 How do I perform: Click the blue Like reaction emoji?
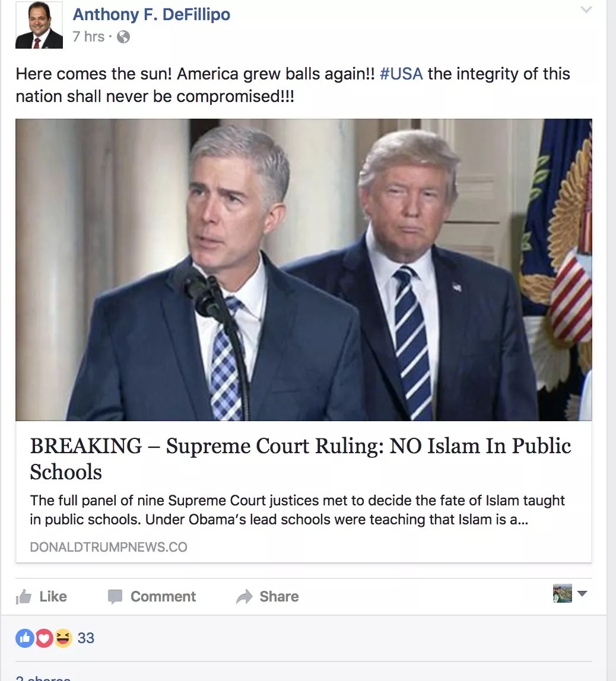pos(25,638)
